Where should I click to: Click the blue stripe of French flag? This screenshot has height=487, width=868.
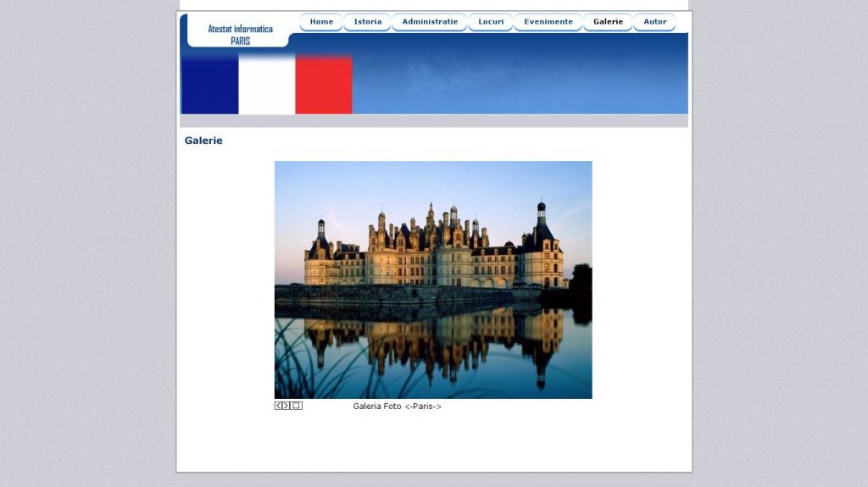(x=209, y=85)
